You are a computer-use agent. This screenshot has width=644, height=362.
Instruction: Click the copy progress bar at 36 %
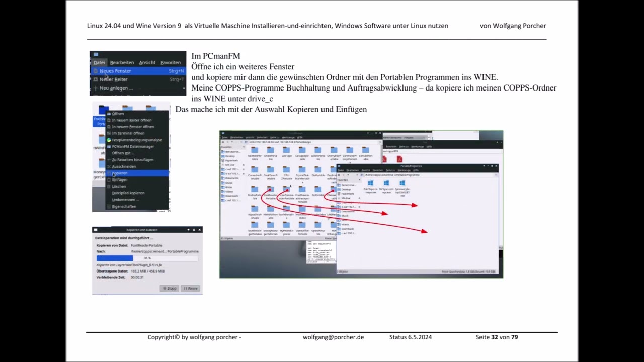tap(147, 258)
